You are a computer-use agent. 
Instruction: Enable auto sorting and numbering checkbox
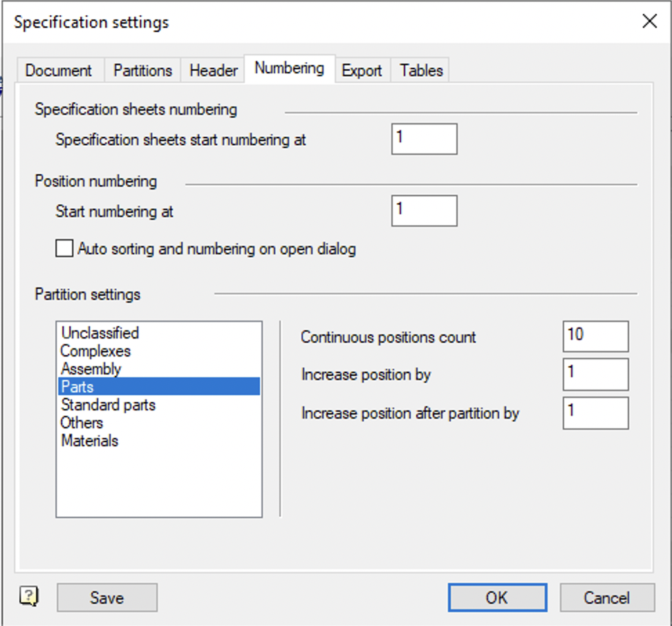pos(64,249)
